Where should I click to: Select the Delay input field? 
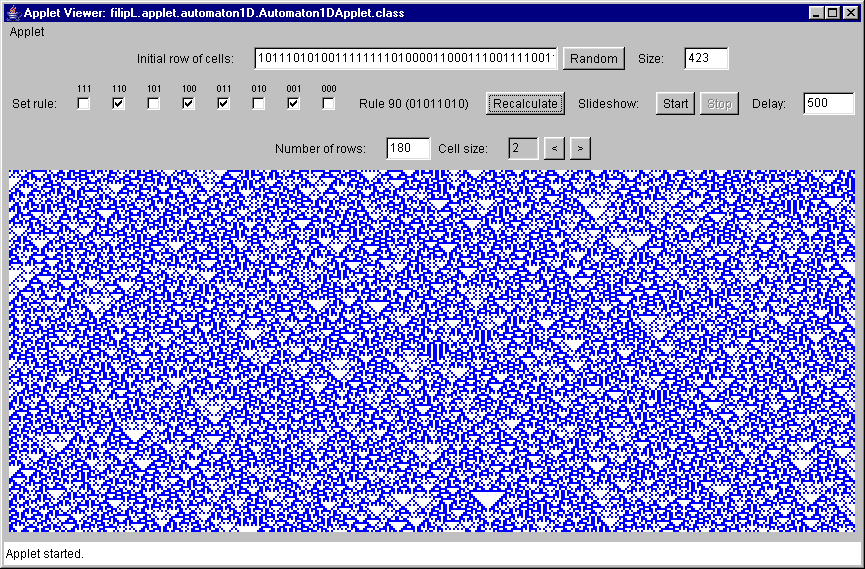point(829,103)
